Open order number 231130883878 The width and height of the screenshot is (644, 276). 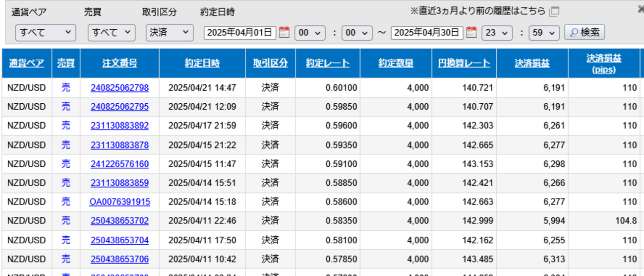pos(119,145)
